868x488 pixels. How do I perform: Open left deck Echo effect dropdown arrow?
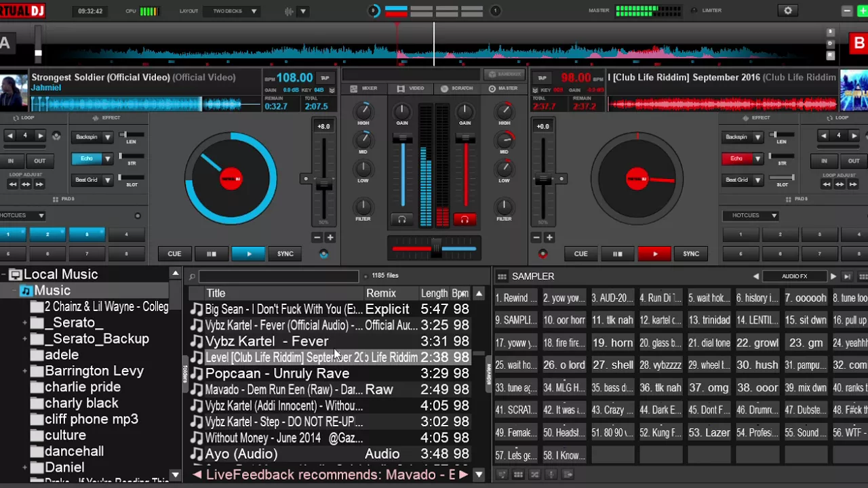[x=107, y=159]
